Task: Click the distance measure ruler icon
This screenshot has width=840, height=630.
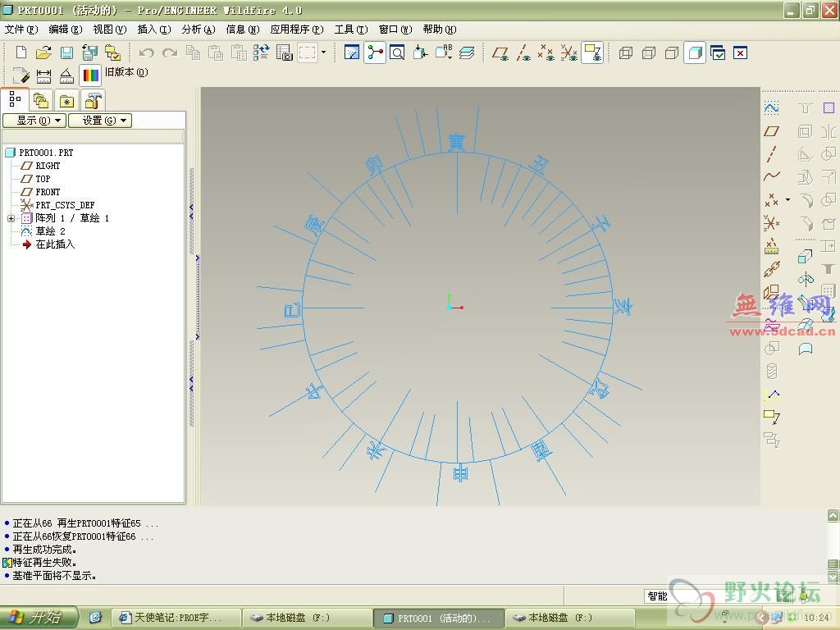Action: pos(43,76)
